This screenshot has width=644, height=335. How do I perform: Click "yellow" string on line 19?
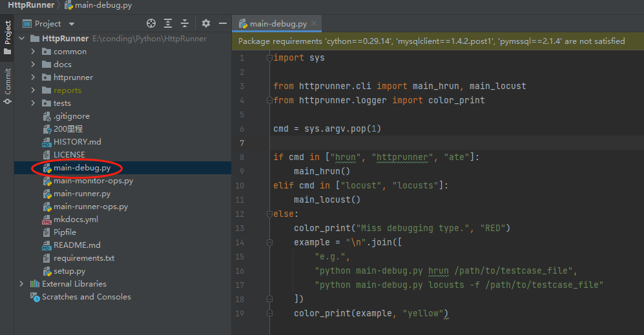point(422,313)
